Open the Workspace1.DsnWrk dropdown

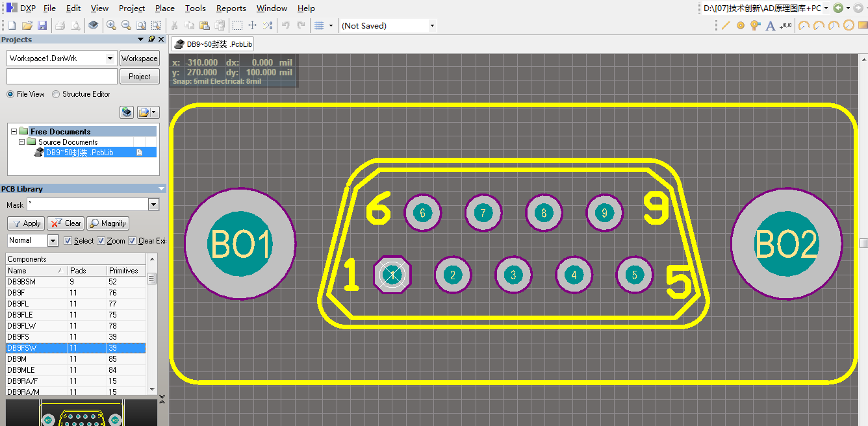[x=110, y=58]
